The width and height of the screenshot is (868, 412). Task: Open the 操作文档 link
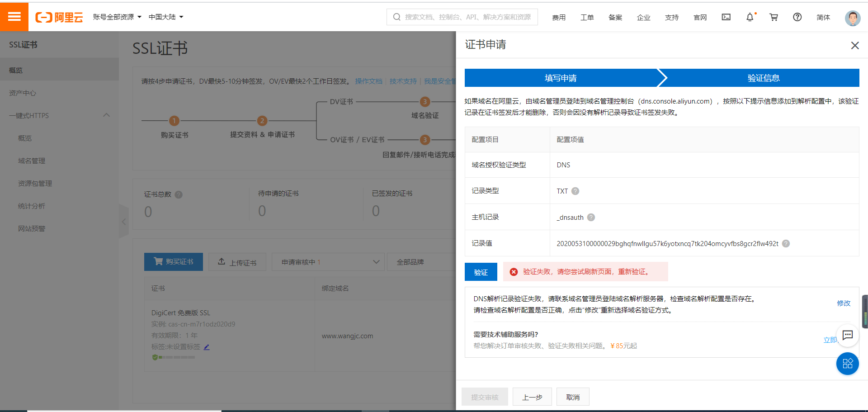[368, 81]
